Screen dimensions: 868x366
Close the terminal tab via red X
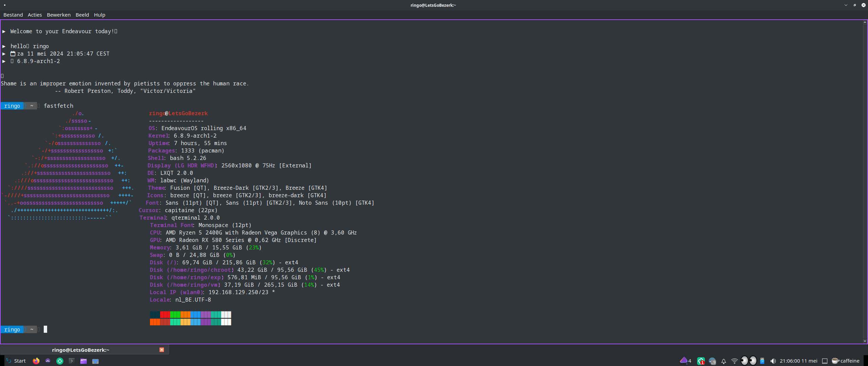click(162, 350)
